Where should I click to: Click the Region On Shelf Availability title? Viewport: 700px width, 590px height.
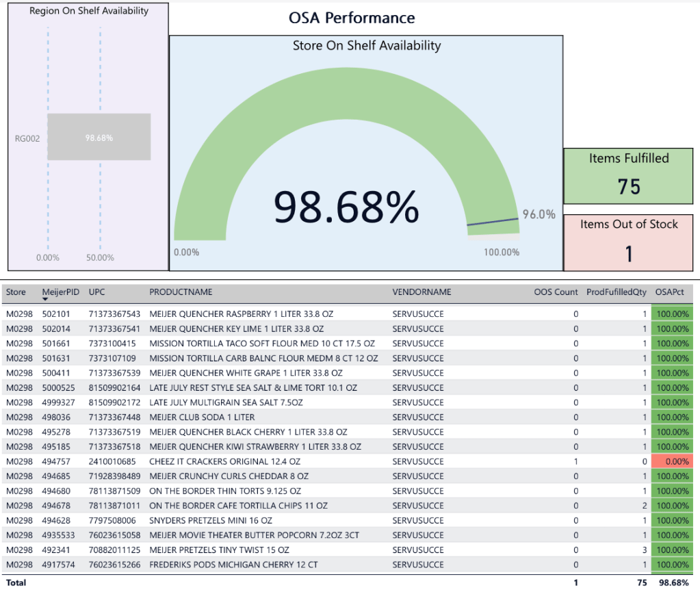[89, 11]
